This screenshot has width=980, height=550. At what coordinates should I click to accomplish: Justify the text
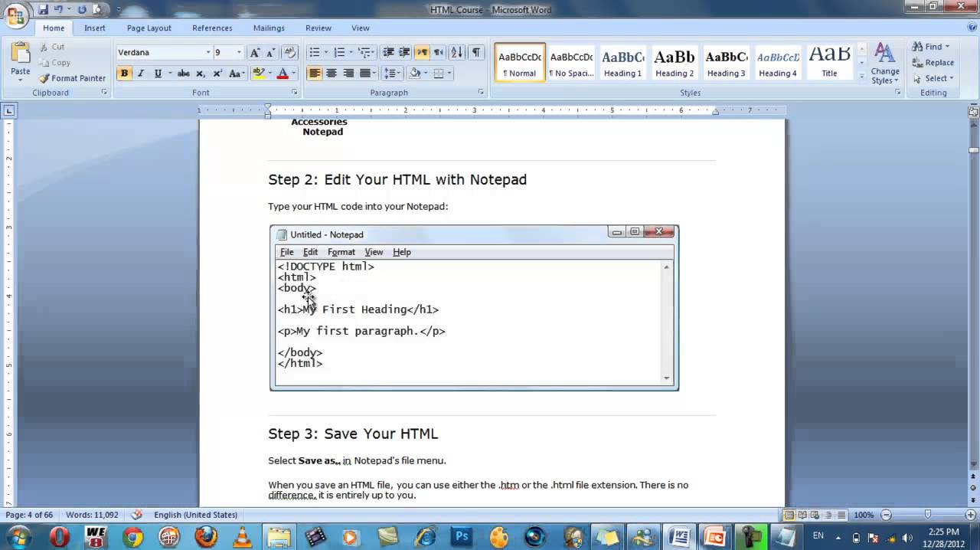pyautogui.click(x=365, y=74)
